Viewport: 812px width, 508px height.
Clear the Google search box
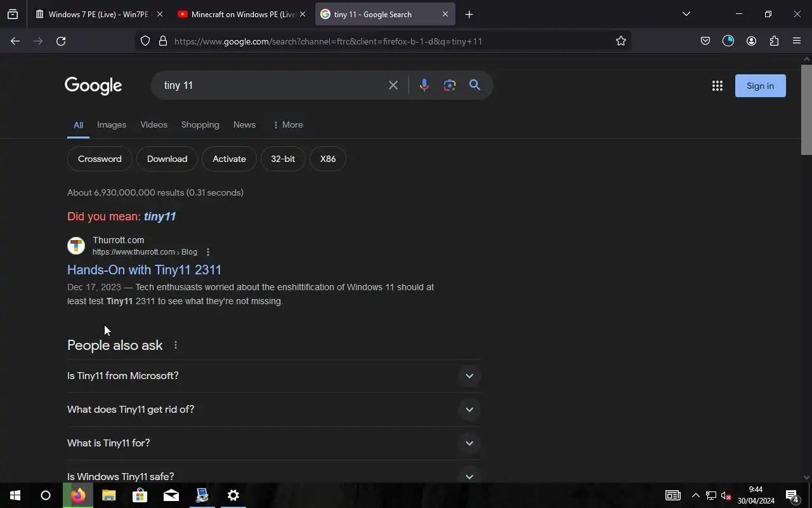click(393, 85)
